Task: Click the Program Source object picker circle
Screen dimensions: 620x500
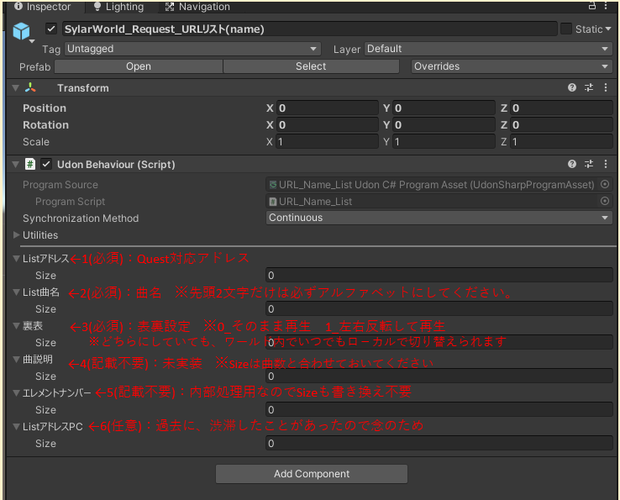Action: pos(605,184)
